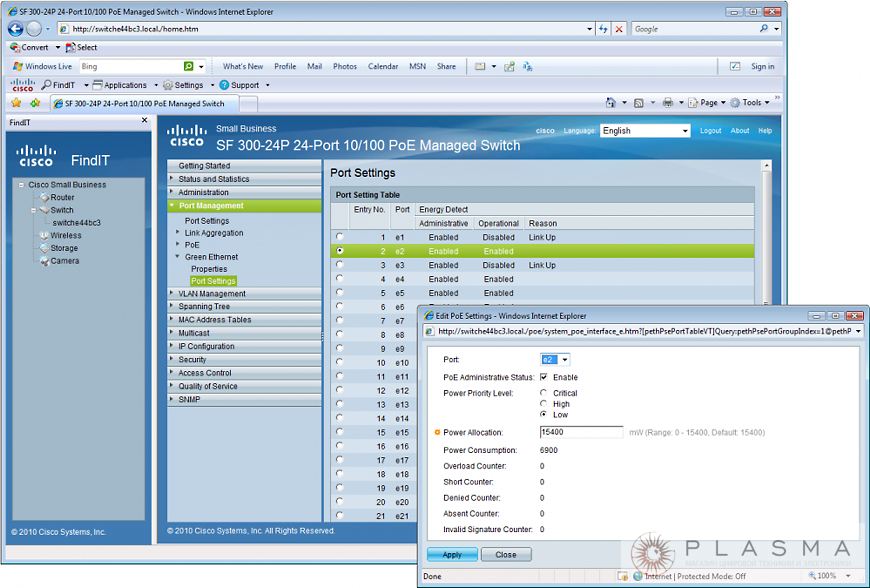The height and width of the screenshot is (588, 870).
Task: Click the browser Back arrow button
Action: pos(16,29)
